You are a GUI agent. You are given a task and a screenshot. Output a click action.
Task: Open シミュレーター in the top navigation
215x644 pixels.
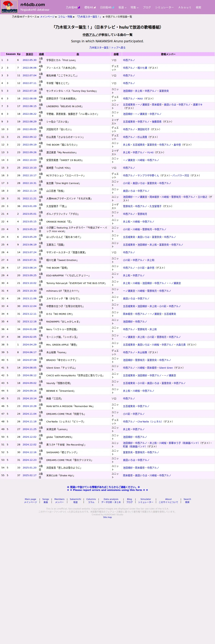(164, 8)
